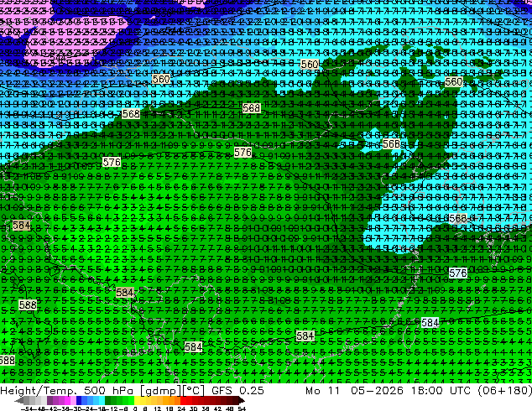This screenshot has height=411, width=532.
Task: Click the '-54' scale label
Action: 27,409
